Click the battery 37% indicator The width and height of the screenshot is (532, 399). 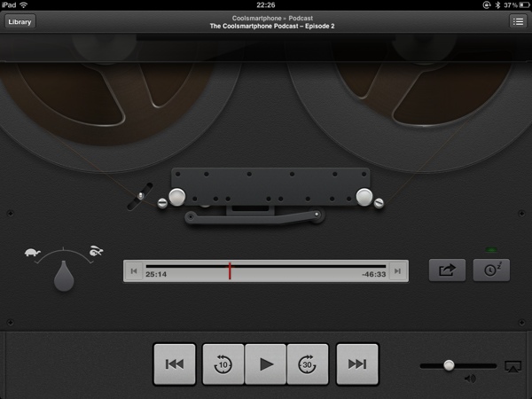[516, 5]
